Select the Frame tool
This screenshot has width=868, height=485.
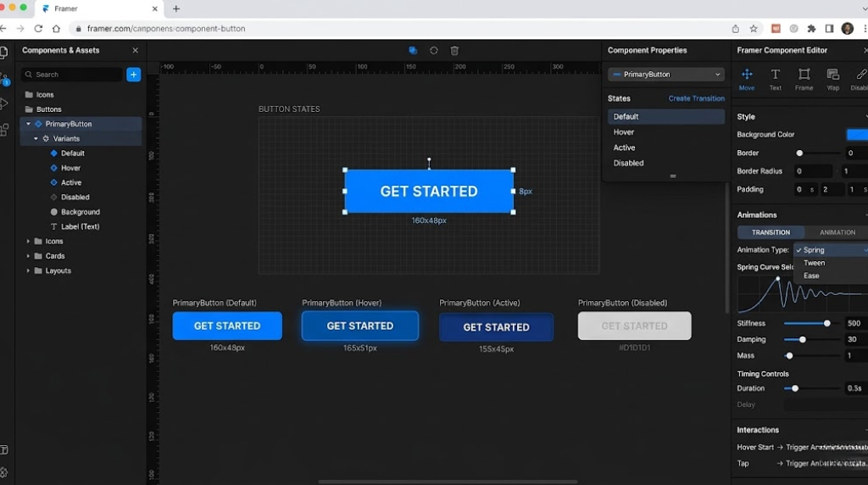tap(804, 79)
